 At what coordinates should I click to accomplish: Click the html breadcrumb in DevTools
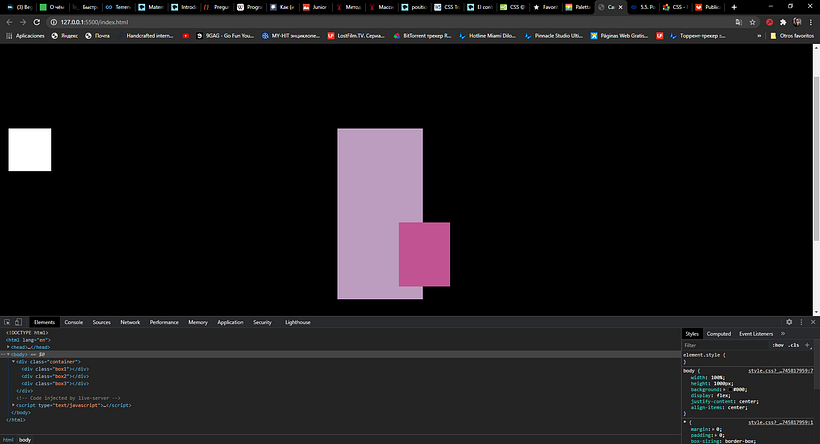tap(8, 440)
